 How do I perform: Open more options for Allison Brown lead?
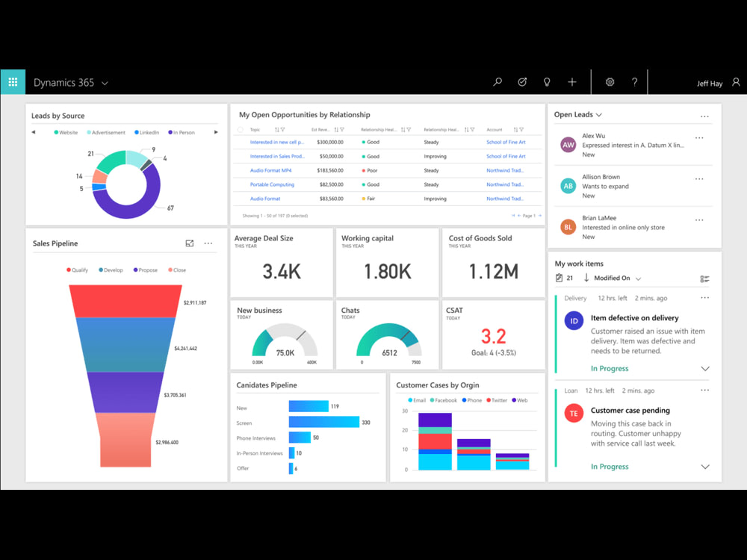(699, 179)
